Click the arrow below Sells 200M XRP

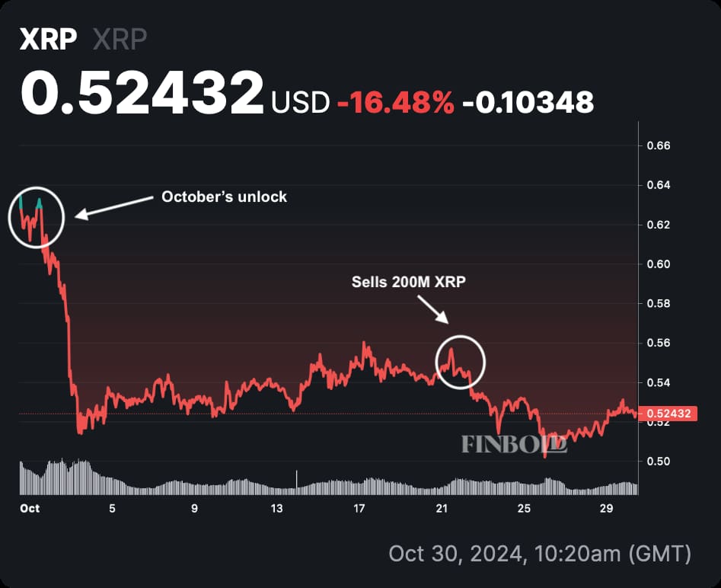click(x=432, y=310)
